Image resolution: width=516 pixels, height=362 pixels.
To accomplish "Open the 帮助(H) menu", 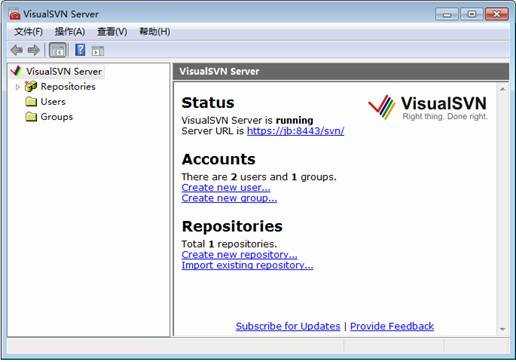I will tap(155, 32).
